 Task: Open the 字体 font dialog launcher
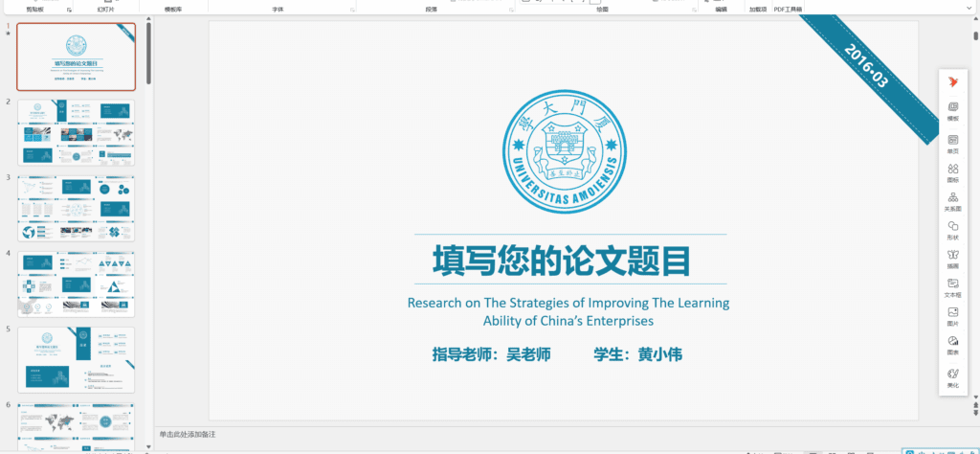click(352, 10)
